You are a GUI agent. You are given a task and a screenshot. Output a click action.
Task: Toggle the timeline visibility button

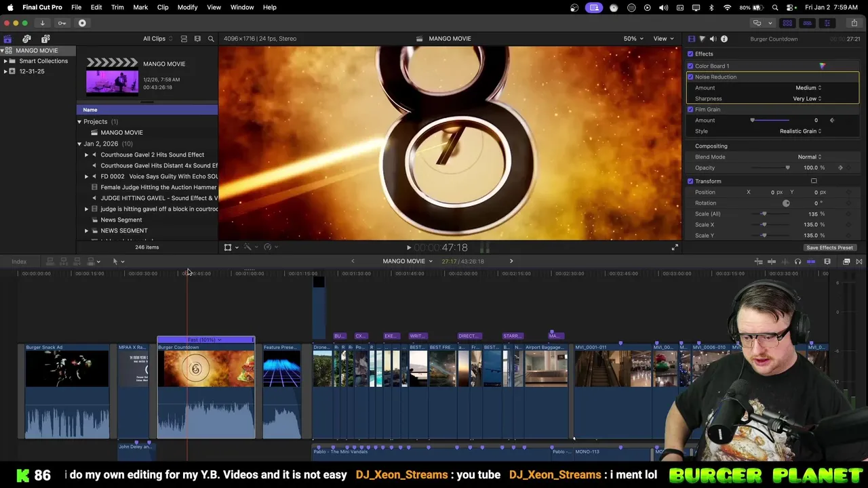point(807,23)
